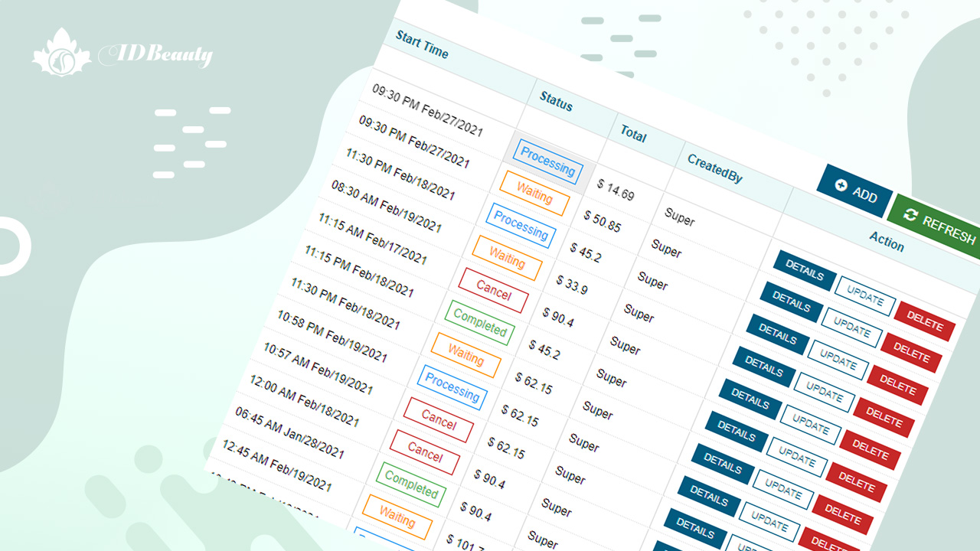Update the $14.69 order
Image resolution: width=980 pixels, height=551 pixels.
tap(865, 296)
